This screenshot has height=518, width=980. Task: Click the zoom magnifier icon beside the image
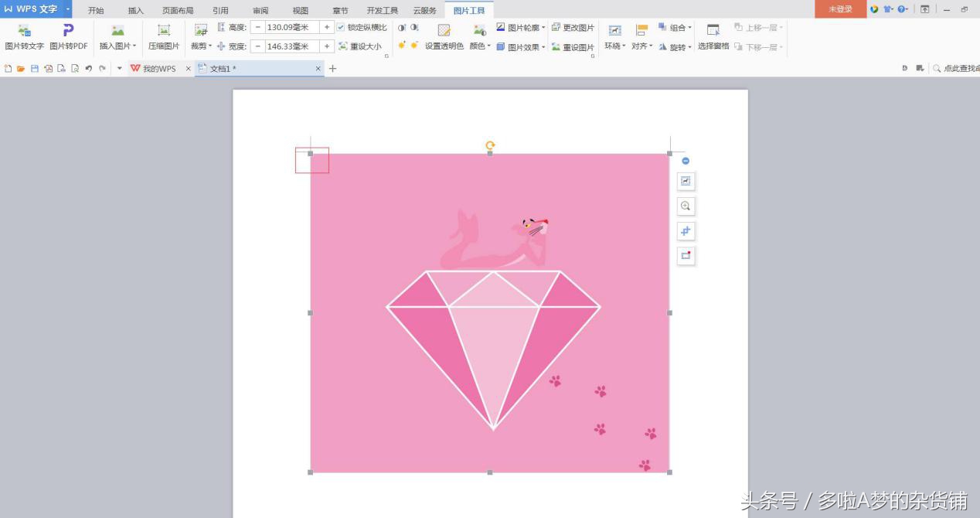click(686, 206)
